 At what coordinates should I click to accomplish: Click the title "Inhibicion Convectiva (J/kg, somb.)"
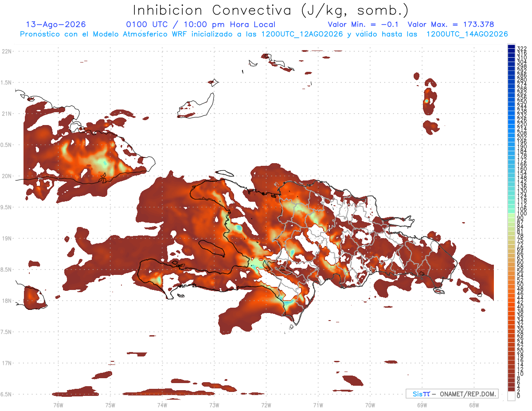[271, 11]
